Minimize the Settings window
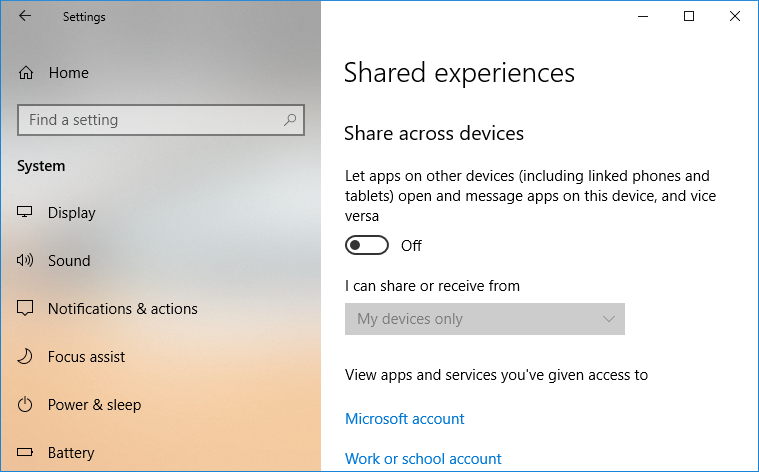Viewport: 759px width, 472px height. point(643,16)
